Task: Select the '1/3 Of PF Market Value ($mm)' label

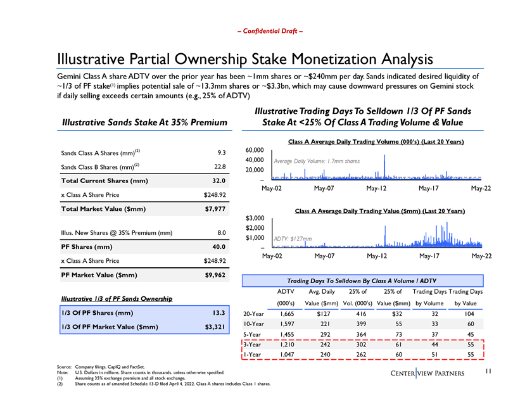Action: coord(110,327)
